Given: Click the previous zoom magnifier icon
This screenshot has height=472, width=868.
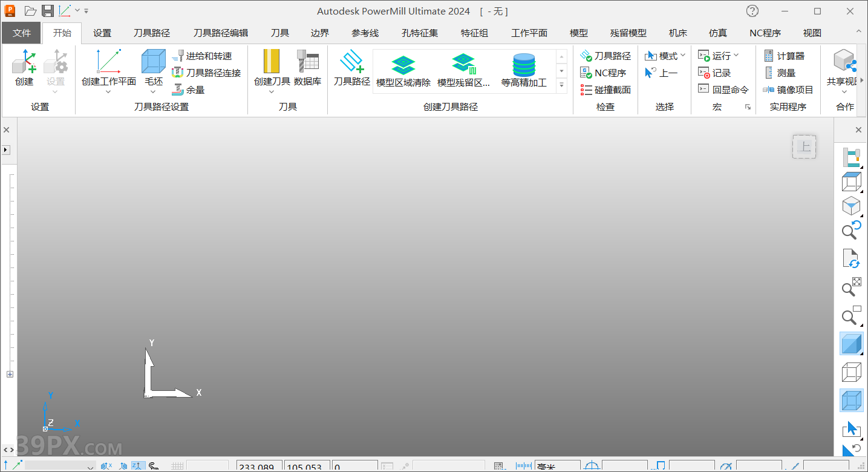Looking at the screenshot, I should tap(852, 230).
